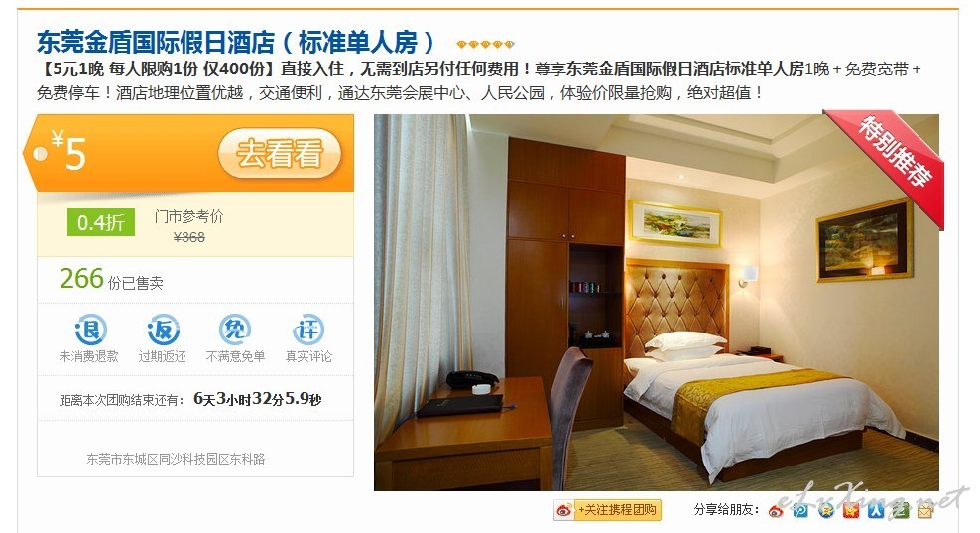Share via green Douban-style icon
Viewport: 980px width, 533px height.
click(x=901, y=510)
